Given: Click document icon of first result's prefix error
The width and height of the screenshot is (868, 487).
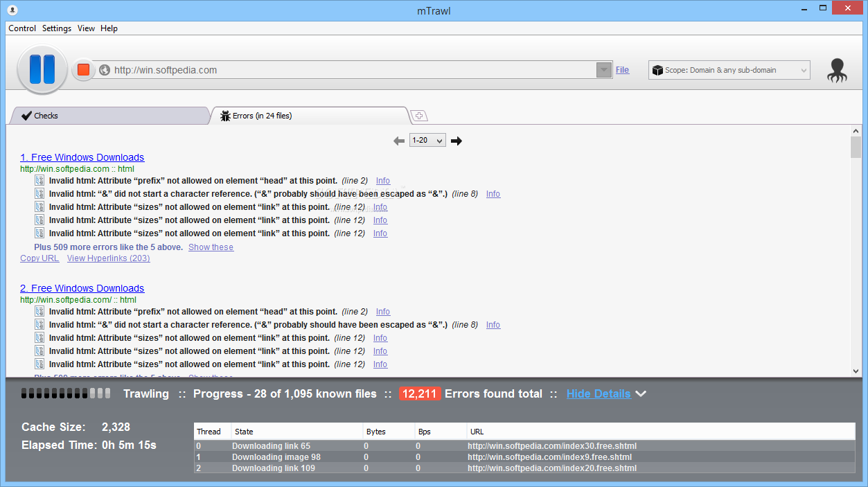Looking at the screenshot, I should click(x=39, y=180).
